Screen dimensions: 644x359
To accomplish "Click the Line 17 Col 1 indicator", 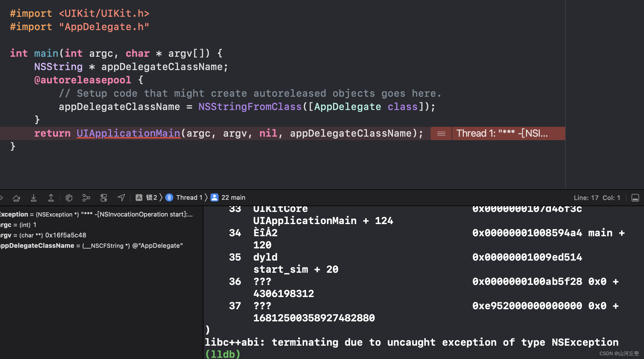I will pos(597,198).
